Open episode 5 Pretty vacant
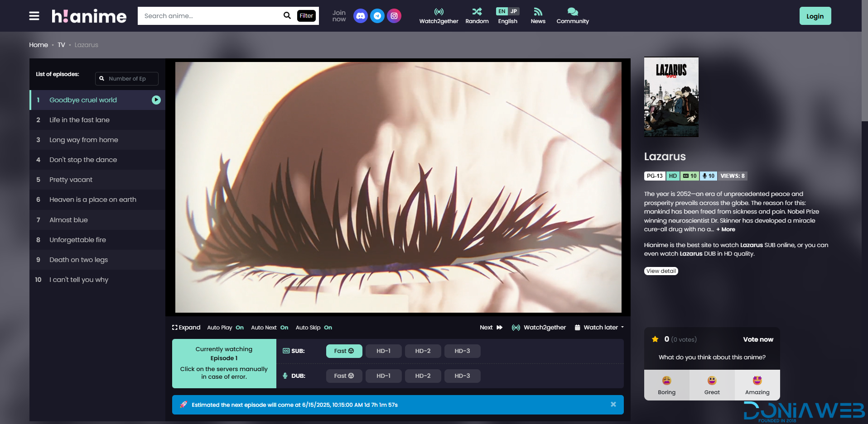Screen dimensions: 868x424 coord(97,180)
